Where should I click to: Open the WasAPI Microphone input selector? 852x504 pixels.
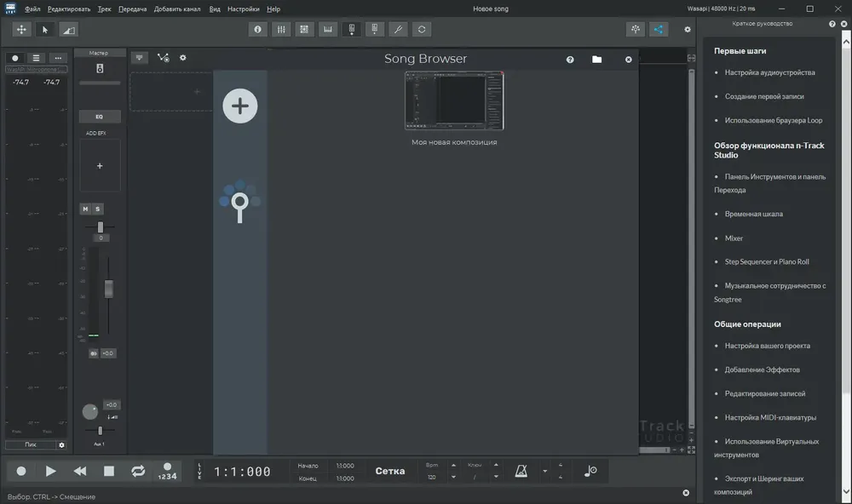tap(37, 70)
